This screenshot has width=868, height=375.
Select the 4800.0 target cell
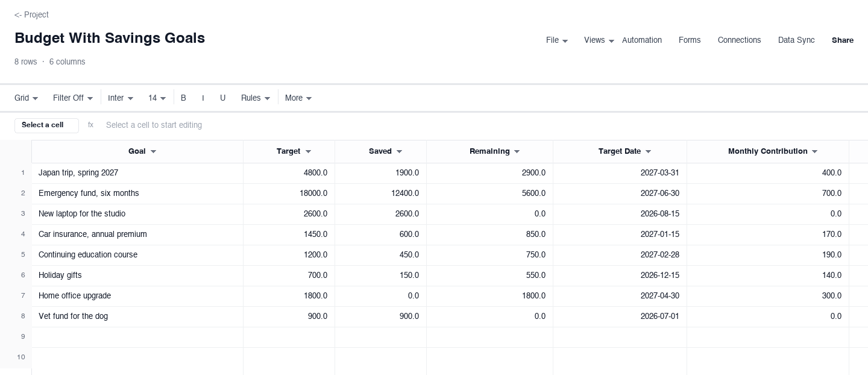point(289,173)
